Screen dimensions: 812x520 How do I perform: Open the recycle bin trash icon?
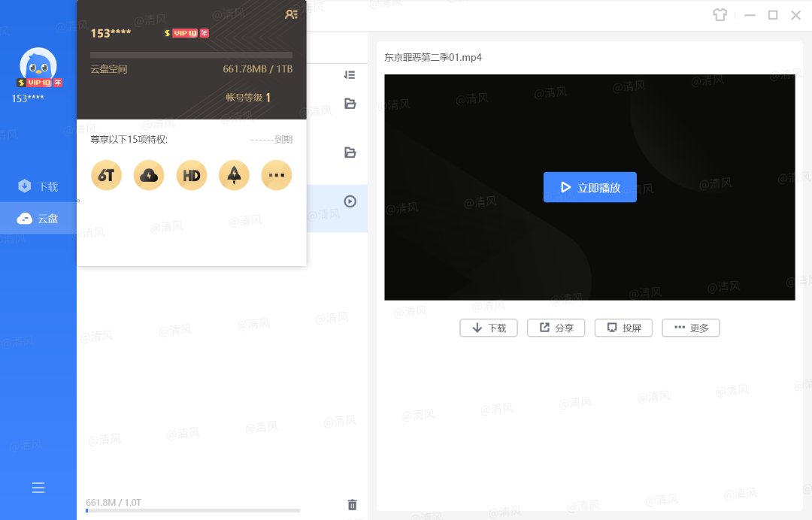click(x=352, y=505)
